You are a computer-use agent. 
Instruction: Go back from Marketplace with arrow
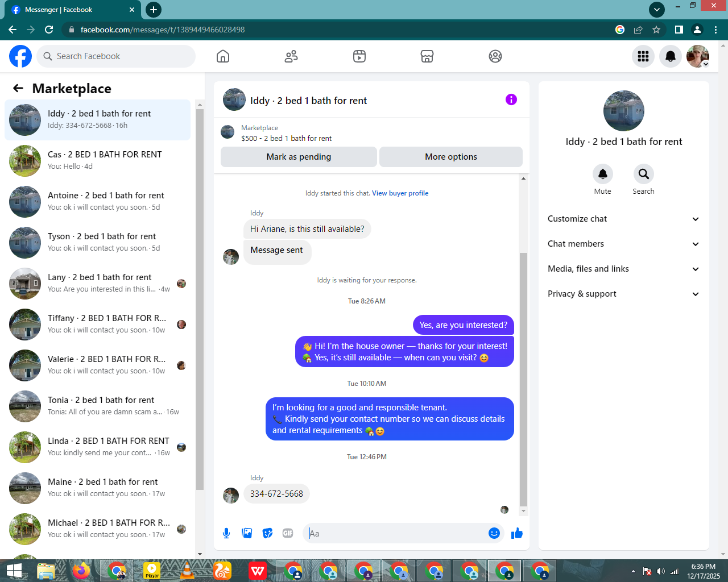[18, 88]
